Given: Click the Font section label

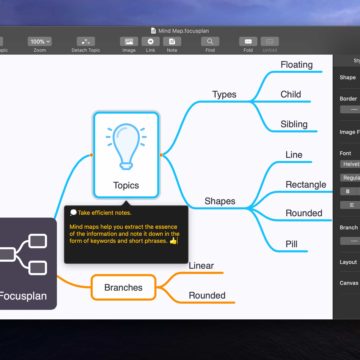Looking at the screenshot, I should point(345,153).
